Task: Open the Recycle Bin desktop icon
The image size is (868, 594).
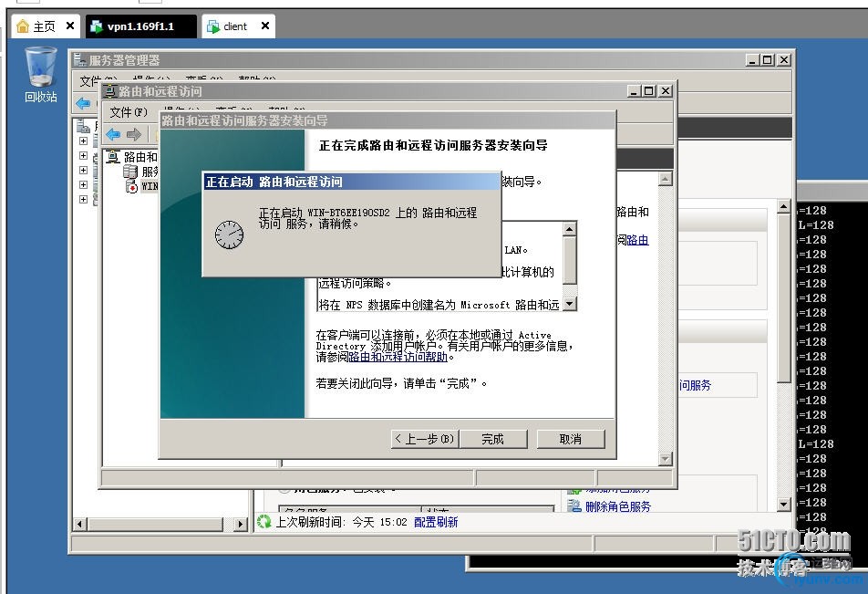Action: pyautogui.click(x=40, y=74)
